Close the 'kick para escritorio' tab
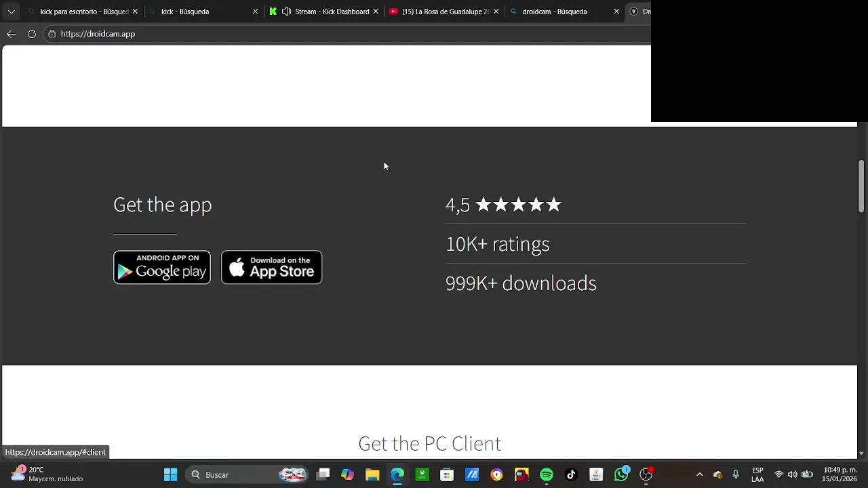 135,12
